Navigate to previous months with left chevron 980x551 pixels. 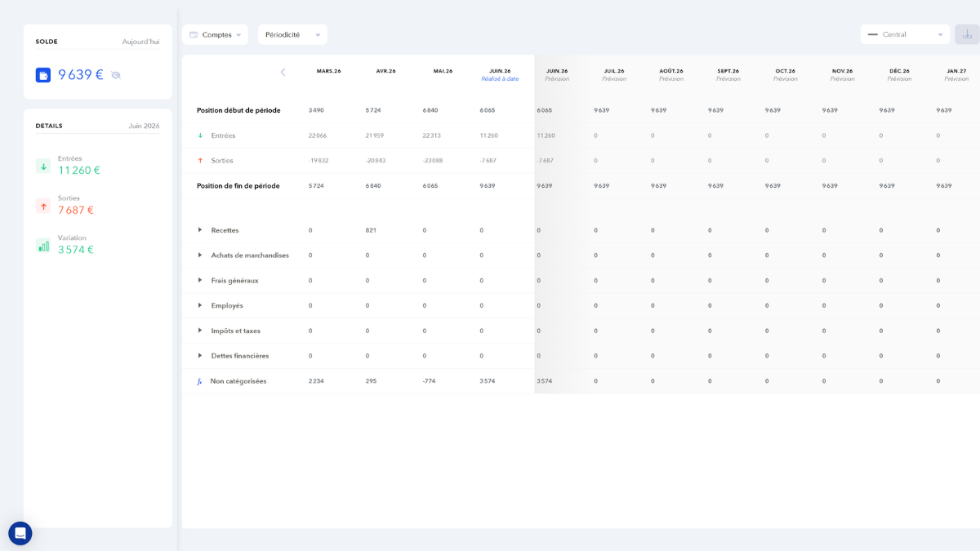coord(283,72)
